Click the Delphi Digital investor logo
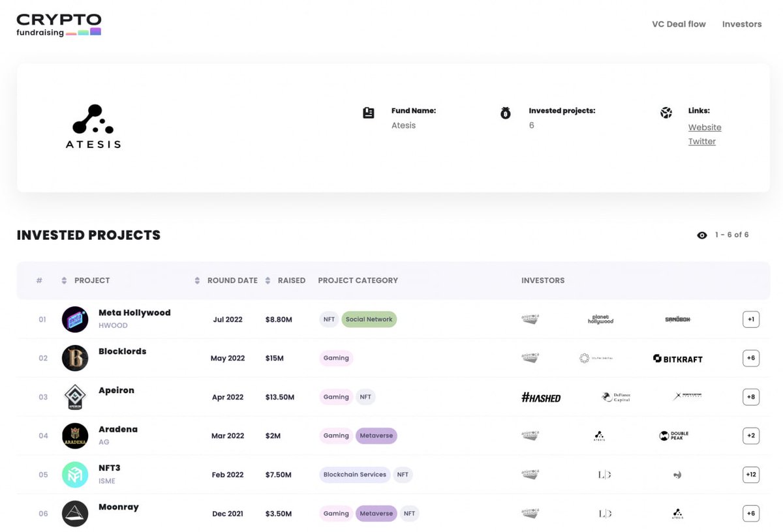 click(x=596, y=358)
